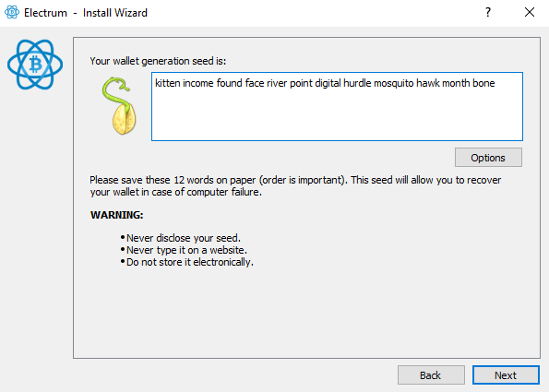Open the question mark help button
The height and width of the screenshot is (392, 549).
point(488,12)
